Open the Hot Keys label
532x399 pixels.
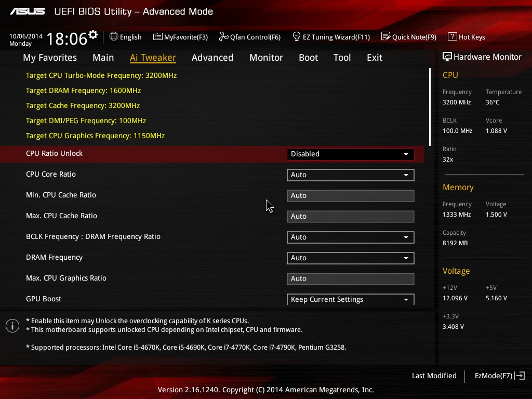472,37
